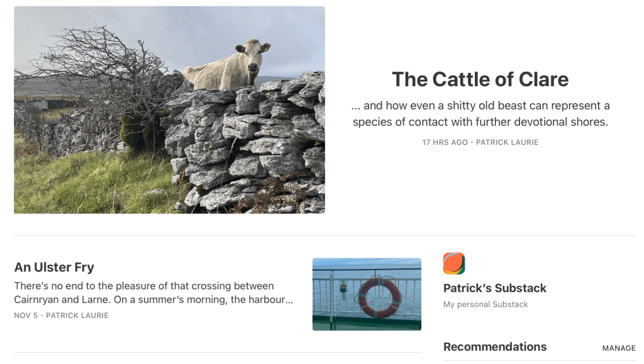This screenshot has width=644, height=364.
Task: Click "My personal Substack" description
Action: point(486,304)
